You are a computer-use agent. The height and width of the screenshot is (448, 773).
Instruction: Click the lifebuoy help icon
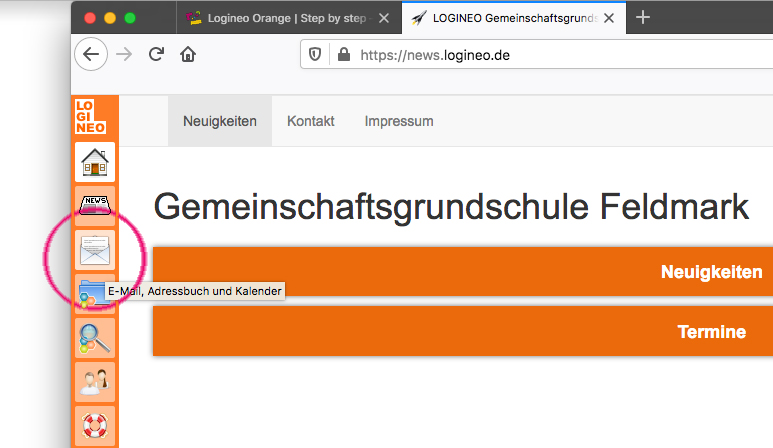point(95,424)
